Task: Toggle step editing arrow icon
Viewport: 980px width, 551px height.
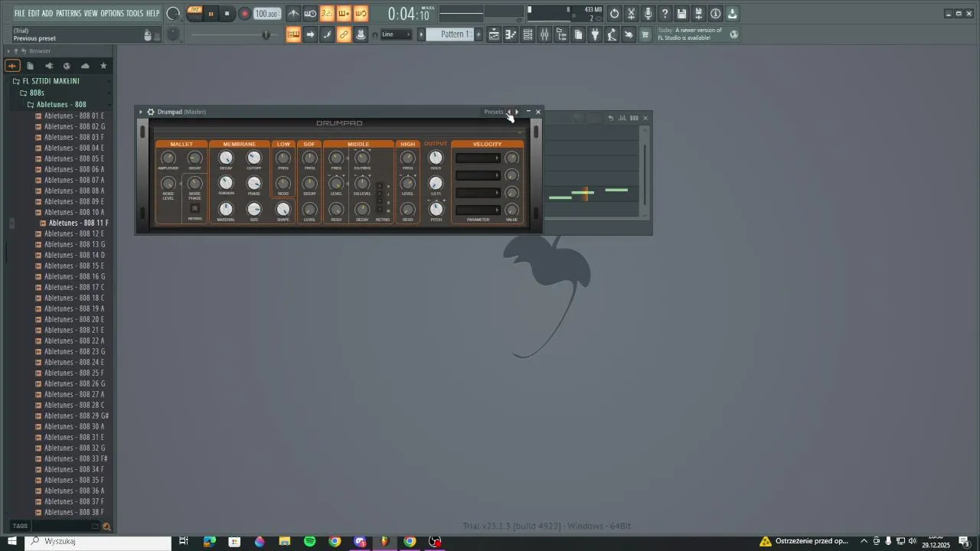Action: (x=310, y=34)
